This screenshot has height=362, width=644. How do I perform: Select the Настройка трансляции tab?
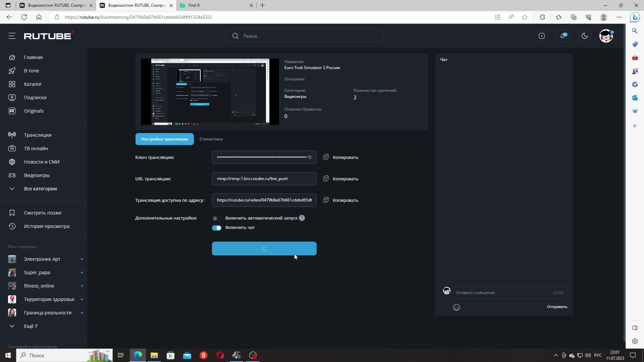[164, 139]
